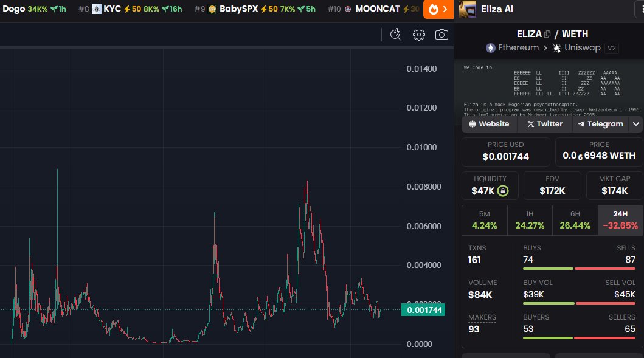Select the 1H timeframe tab
This screenshot has height=358, width=644.
point(530,220)
